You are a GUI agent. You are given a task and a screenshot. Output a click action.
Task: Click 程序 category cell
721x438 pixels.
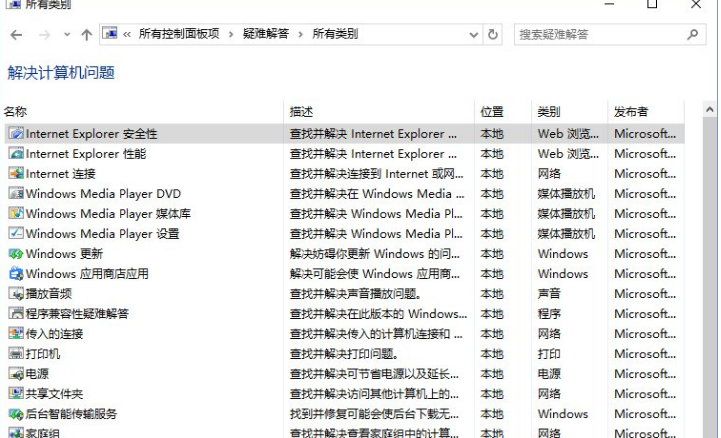pos(549,313)
